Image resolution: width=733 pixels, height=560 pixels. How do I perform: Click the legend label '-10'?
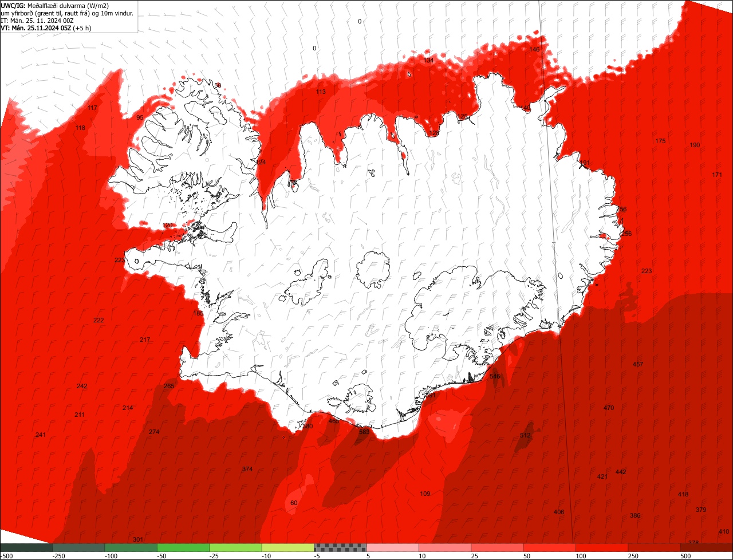tap(267, 556)
